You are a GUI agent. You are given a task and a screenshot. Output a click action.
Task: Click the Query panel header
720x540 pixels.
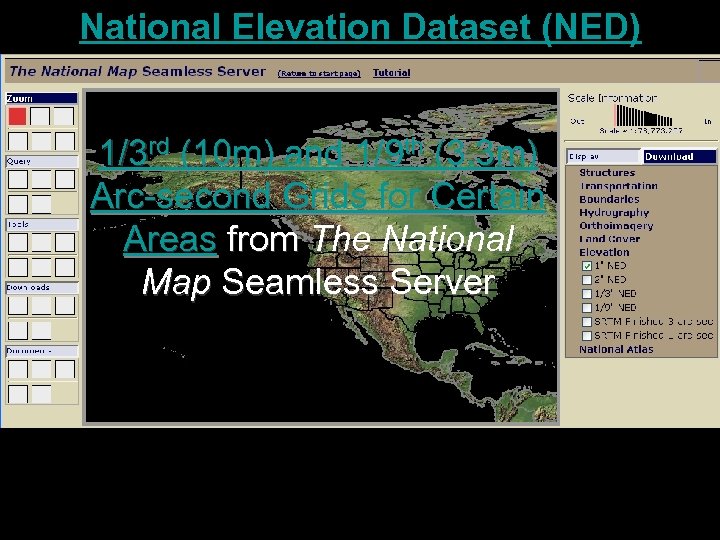pos(42,161)
